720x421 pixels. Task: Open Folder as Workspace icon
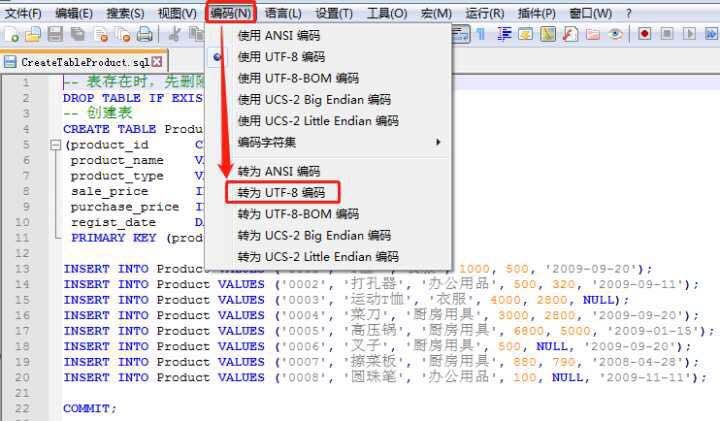coord(592,34)
